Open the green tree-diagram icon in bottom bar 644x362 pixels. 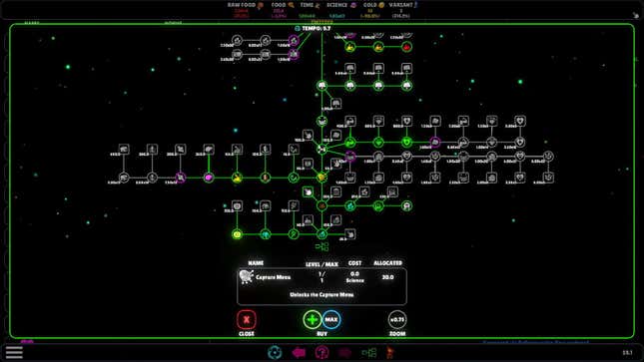pos(368,353)
